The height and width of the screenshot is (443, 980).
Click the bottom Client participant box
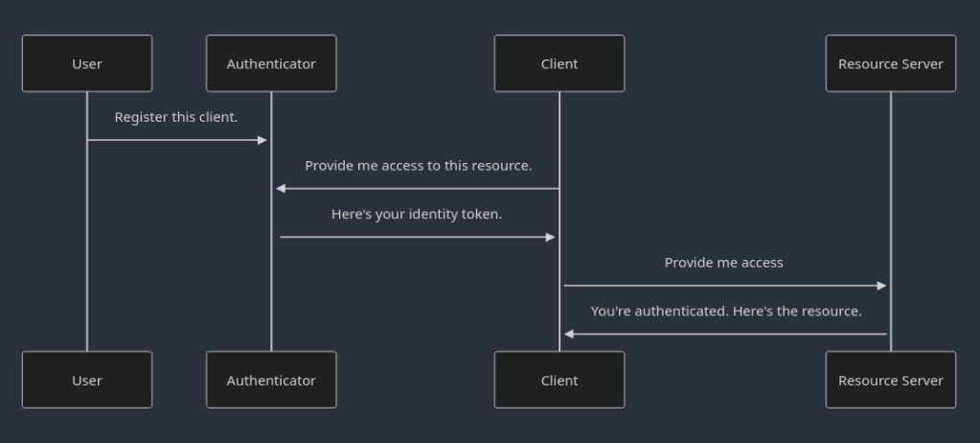[559, 380]
